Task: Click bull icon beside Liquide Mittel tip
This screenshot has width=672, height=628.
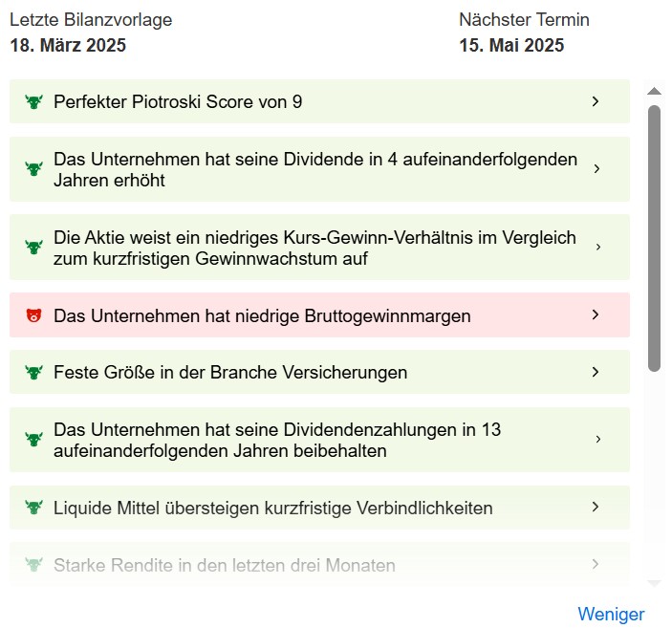Action: click(x=34, y=508)
